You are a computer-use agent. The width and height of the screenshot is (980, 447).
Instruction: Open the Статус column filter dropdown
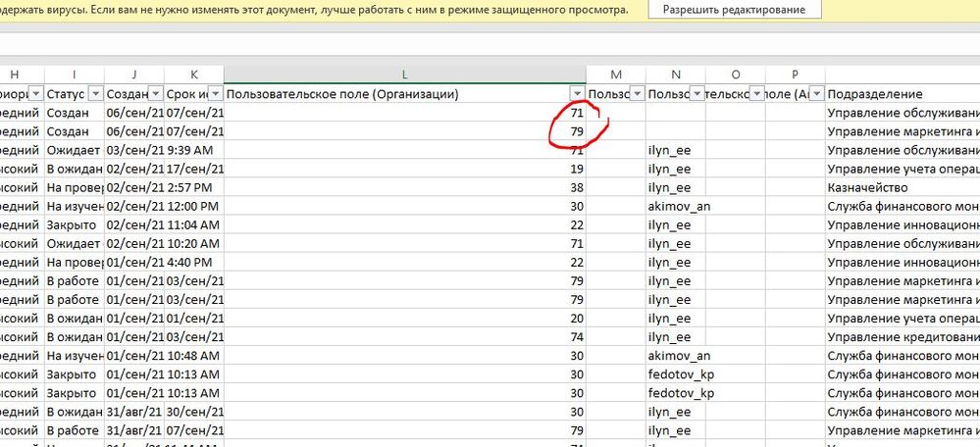point(95,94)
